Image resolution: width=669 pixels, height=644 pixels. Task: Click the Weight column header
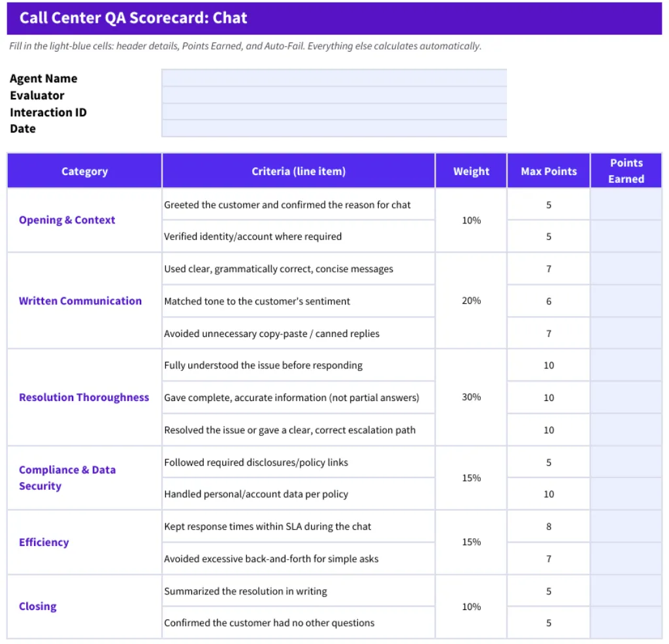pyautogui.click(x=471, y=170)
